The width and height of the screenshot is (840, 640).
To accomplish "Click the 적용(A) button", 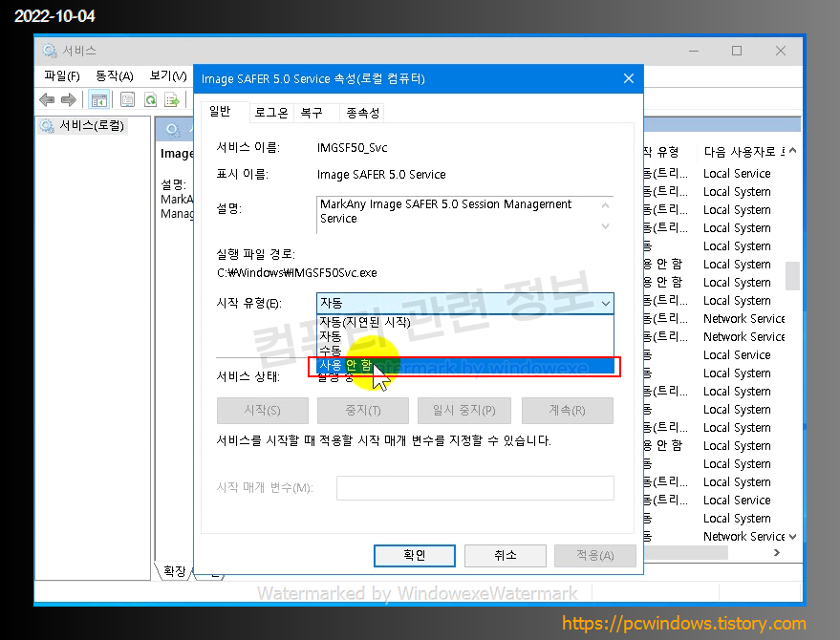I will click(x=595, y=555).
